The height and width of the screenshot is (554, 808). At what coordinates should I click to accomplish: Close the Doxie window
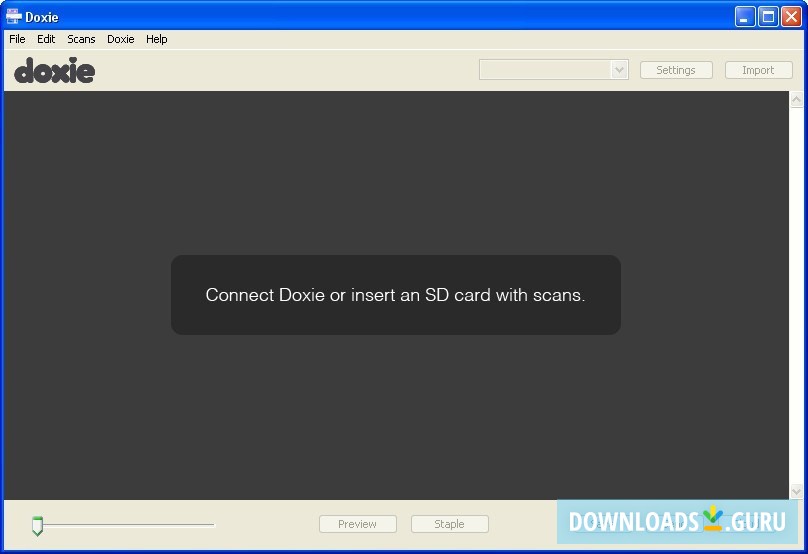pos(791,16)
